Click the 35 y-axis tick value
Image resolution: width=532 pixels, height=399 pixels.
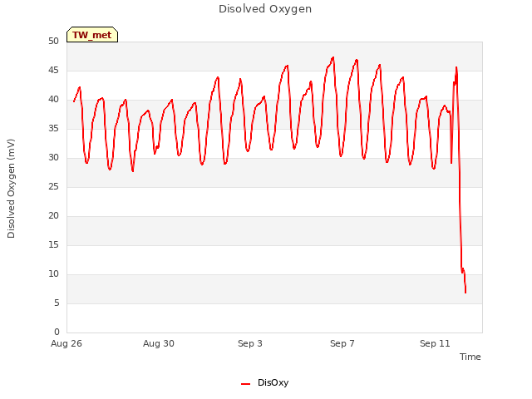click(53, 129)
